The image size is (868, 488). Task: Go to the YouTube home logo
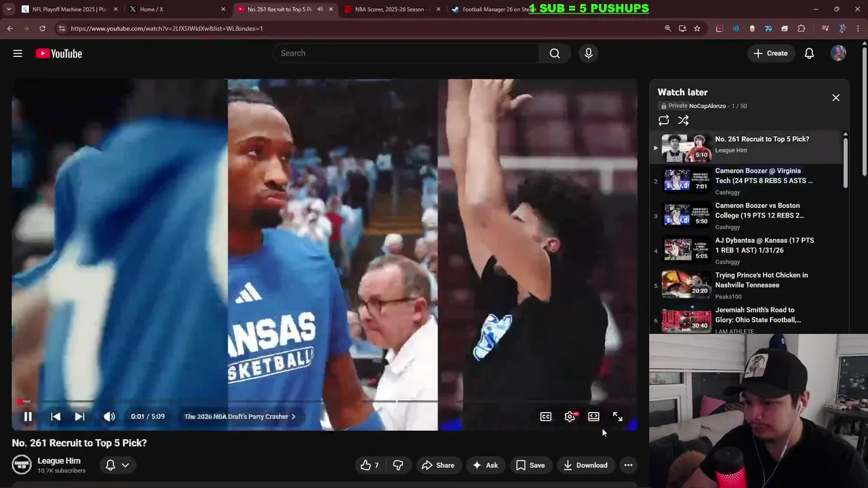59,54
